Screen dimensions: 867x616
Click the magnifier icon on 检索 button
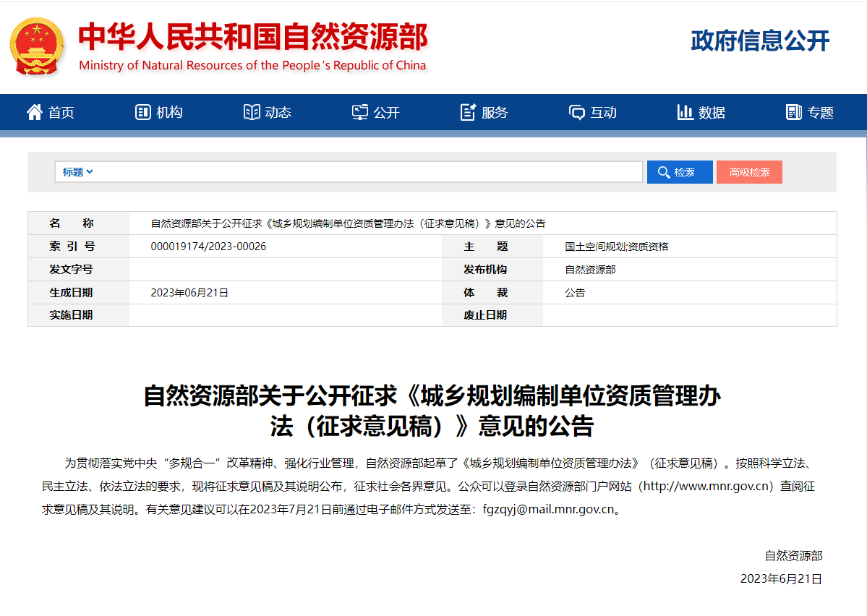(664, 173)
